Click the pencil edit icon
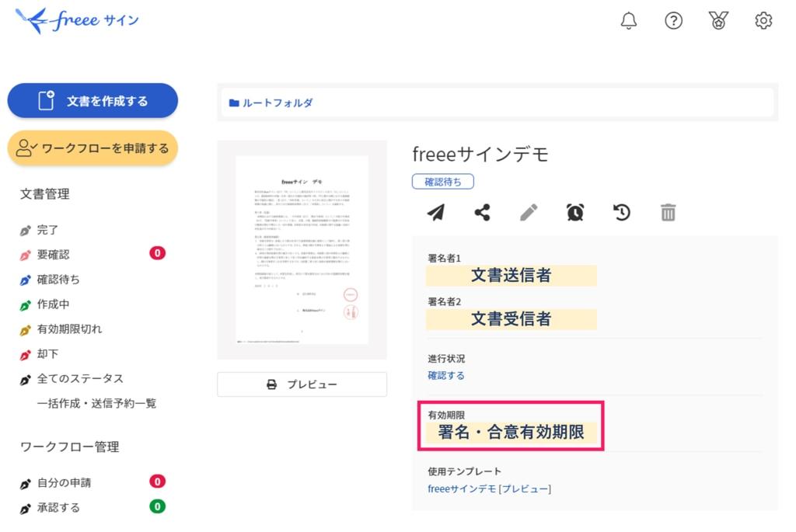This screenshot has height=532, width=796. 529,213
